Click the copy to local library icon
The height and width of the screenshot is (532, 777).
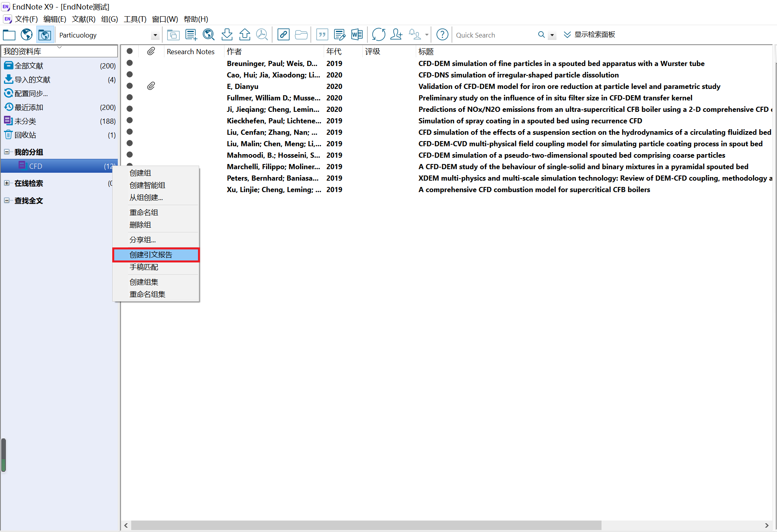[x=173, y=35]
